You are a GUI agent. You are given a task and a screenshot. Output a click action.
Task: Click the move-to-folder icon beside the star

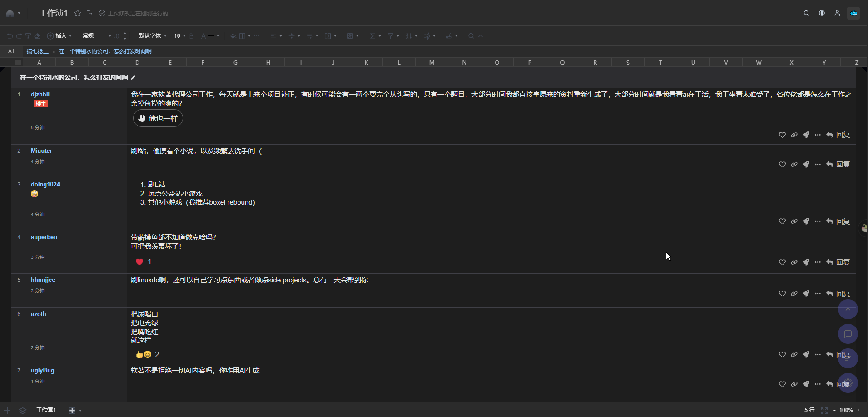90,13
